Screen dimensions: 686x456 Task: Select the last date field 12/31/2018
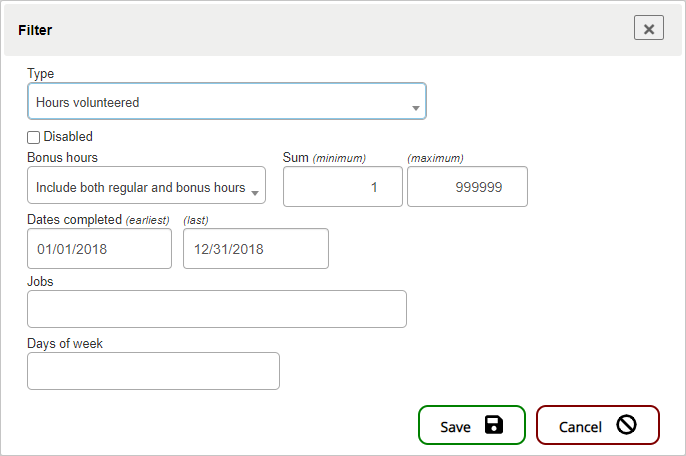[x=255, y=249]
